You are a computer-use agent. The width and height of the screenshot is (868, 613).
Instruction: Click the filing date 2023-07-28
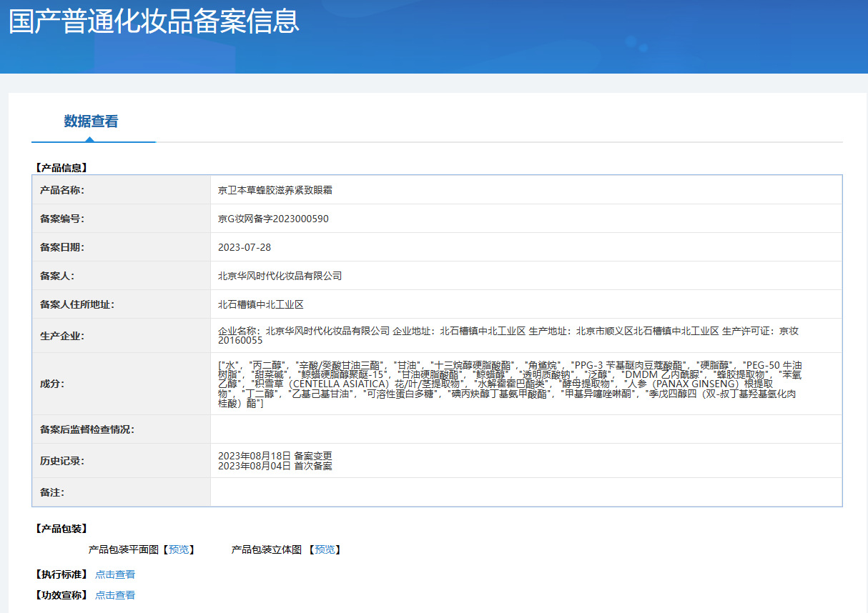tap(245, 247)
